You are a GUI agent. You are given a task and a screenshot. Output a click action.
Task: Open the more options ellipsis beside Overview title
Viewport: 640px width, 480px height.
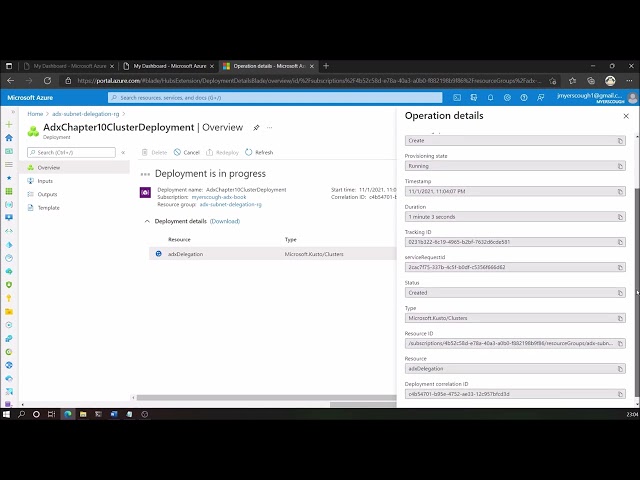269,127
